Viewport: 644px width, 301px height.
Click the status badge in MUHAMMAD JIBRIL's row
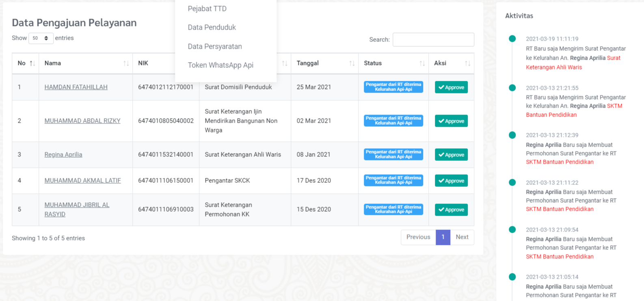393,209
